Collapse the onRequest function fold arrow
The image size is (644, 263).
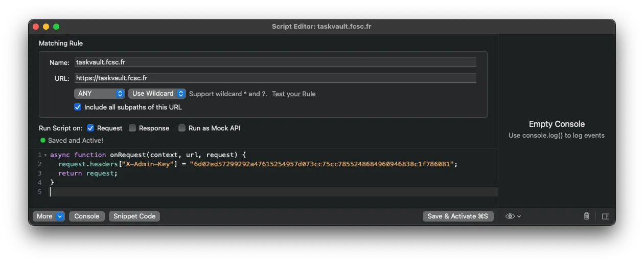[x=45, y=155]
